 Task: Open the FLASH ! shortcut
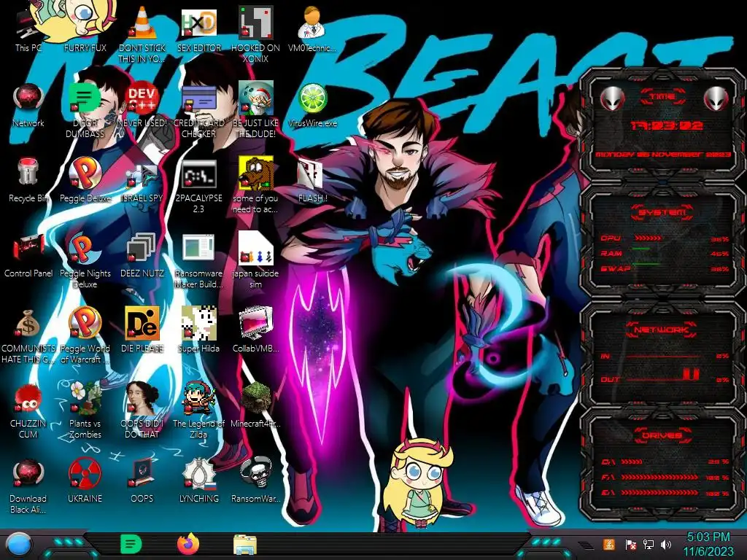(x=312, y=180)
